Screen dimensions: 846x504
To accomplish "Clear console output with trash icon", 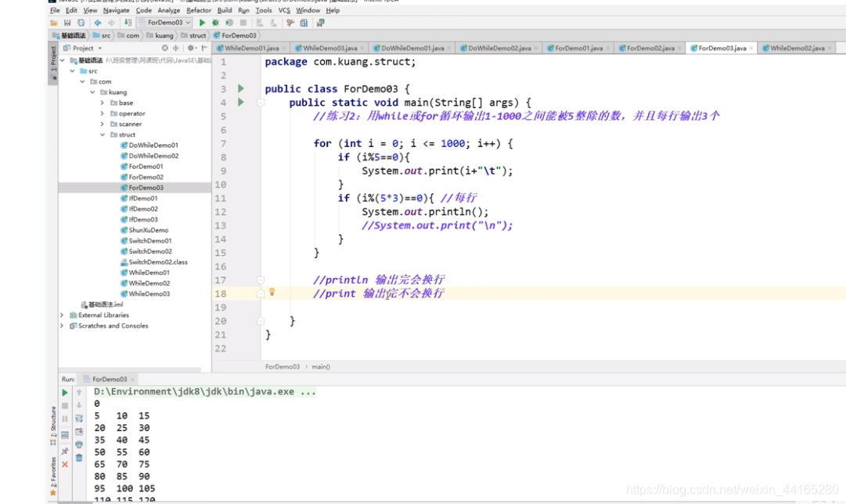I will [x=79, y=458].
